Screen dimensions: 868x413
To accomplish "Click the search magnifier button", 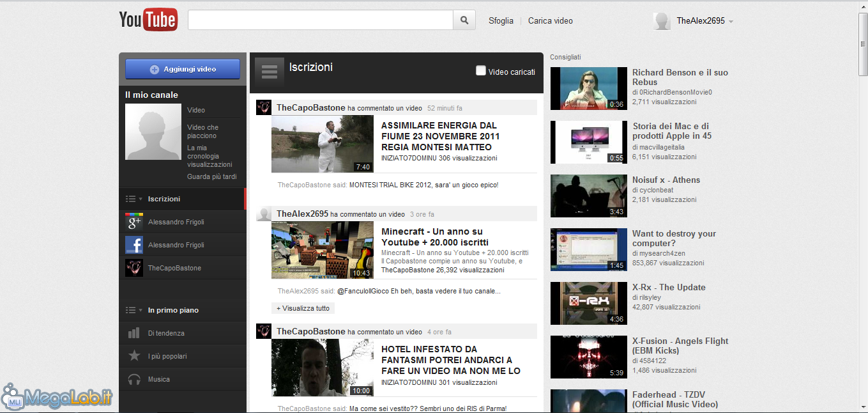I will (464, 20).
